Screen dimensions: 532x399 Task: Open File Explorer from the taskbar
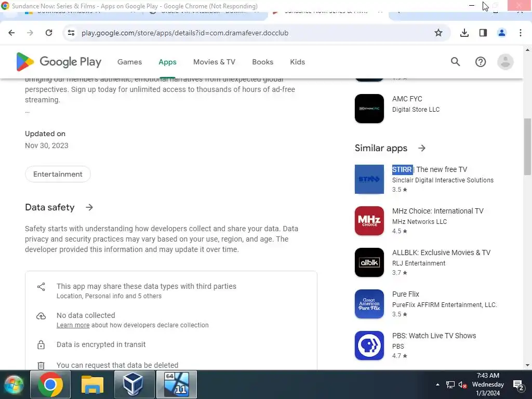click(92, 384)
